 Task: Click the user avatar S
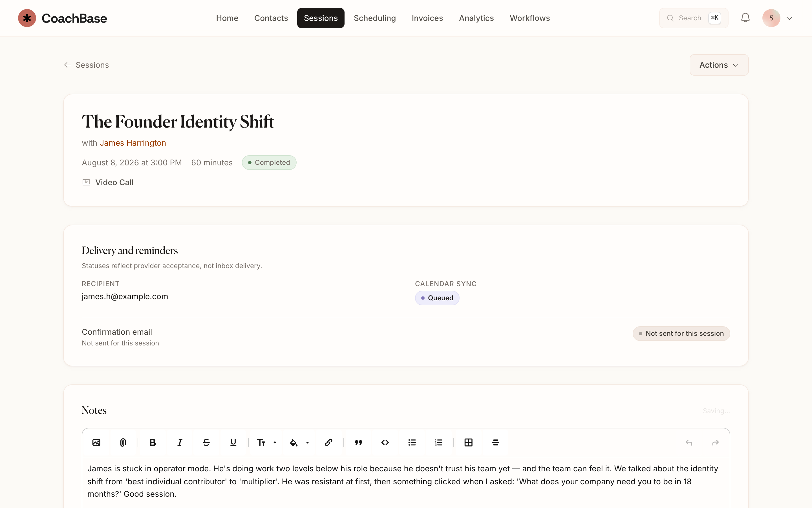click(x=771, y=18)
